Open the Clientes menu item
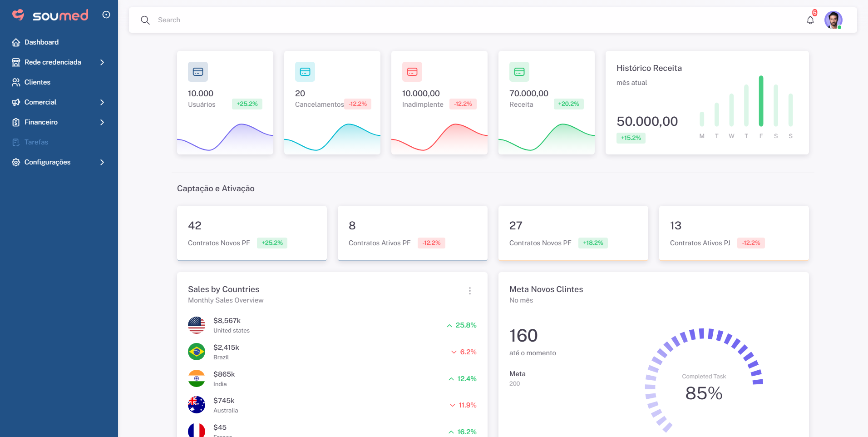Screen dimensions: 868x437 coord(37,82)
